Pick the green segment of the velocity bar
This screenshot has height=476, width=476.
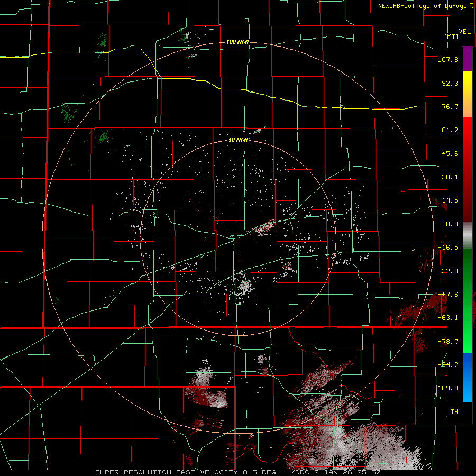coord(467,300)
